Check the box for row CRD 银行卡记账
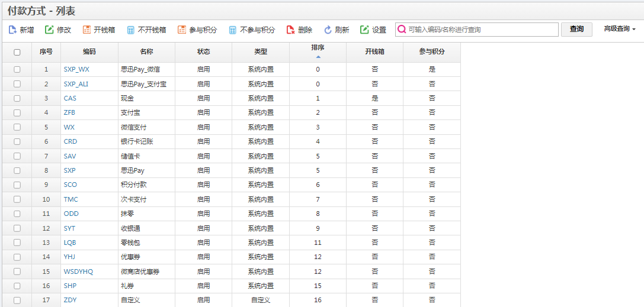The image size is (644, 307). click(x=17, y=141)
